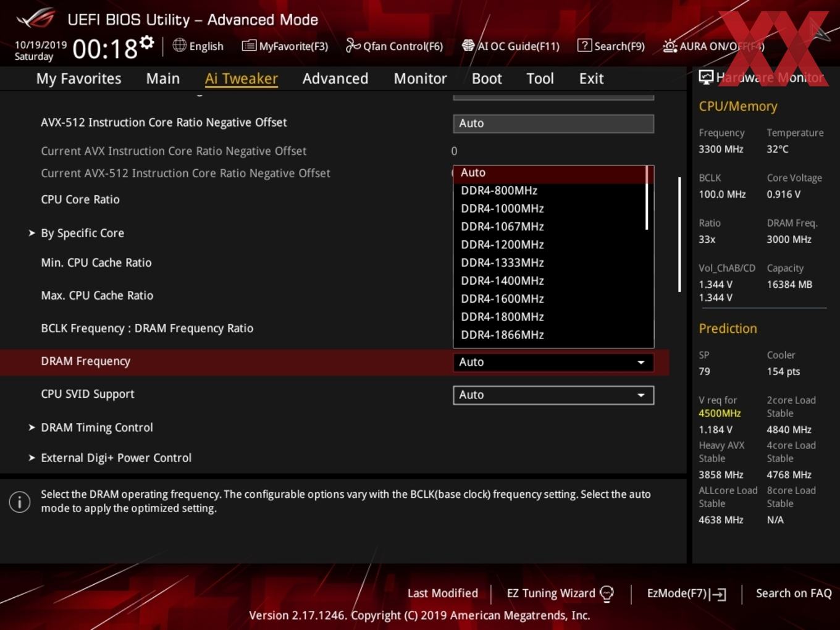Select DDR4-1067MHz option

click(550, 227)
